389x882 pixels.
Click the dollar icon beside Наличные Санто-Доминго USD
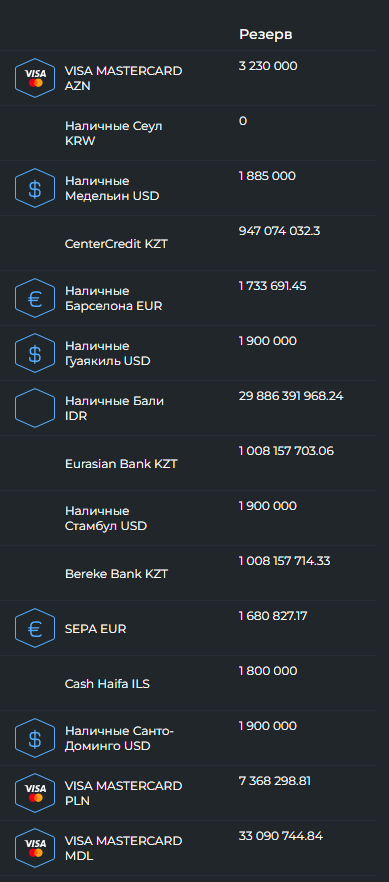pos(35,738)
